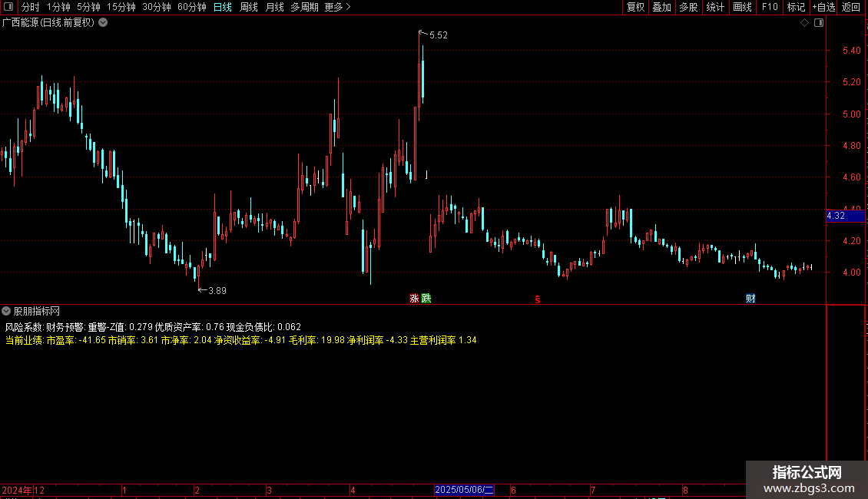Screen dimensions: 868x499
Task: Click the 涨 marker on the chart
Action: point(414,298)
